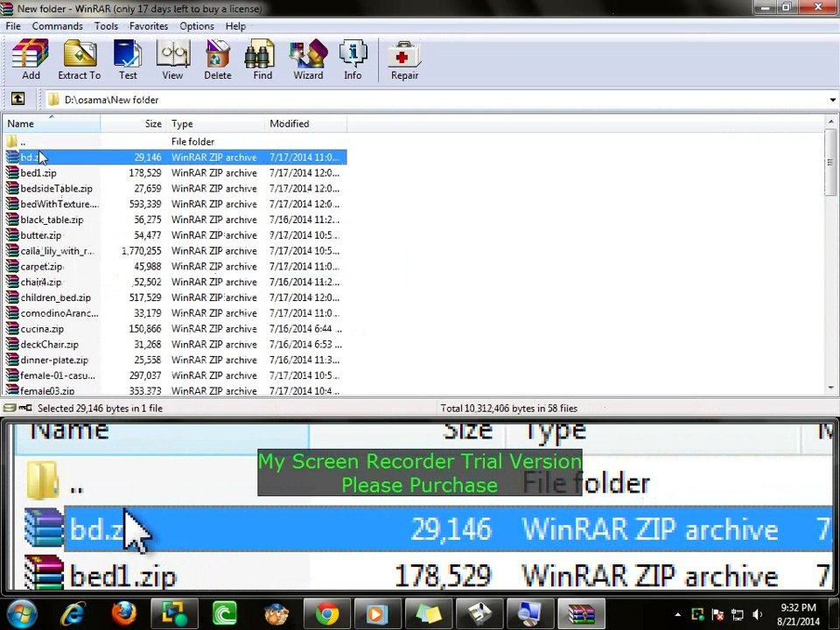Select deckChair.zip file
Screen dimensions: 840x630
click(x=175, y=344)
